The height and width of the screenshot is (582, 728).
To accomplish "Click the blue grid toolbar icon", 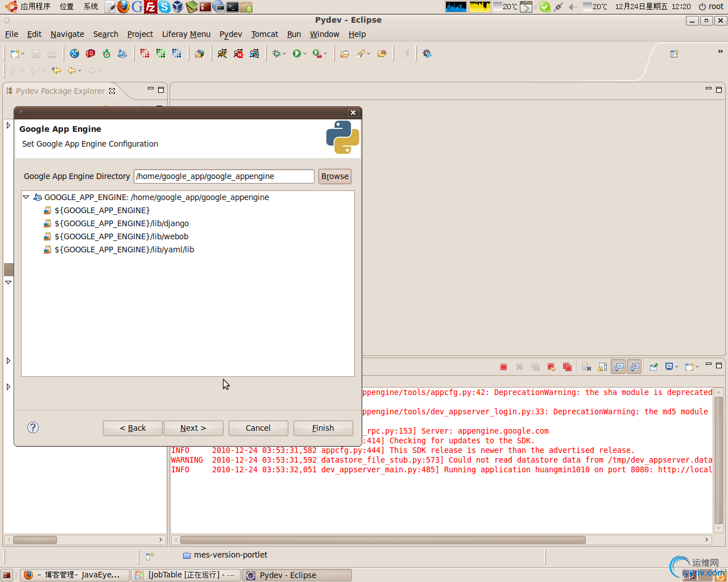I will click(177, 53).
